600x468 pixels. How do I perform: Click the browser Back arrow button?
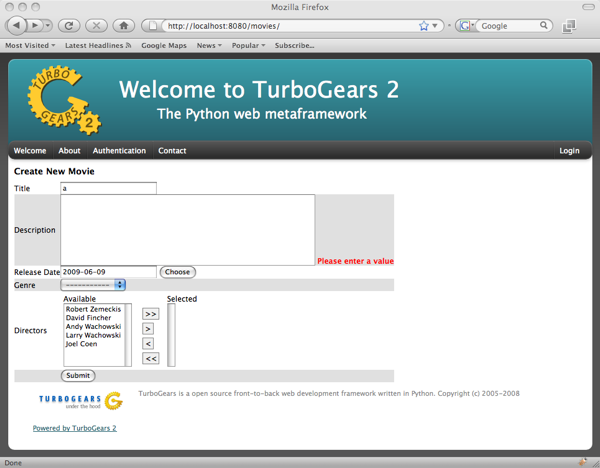[16, 26]
